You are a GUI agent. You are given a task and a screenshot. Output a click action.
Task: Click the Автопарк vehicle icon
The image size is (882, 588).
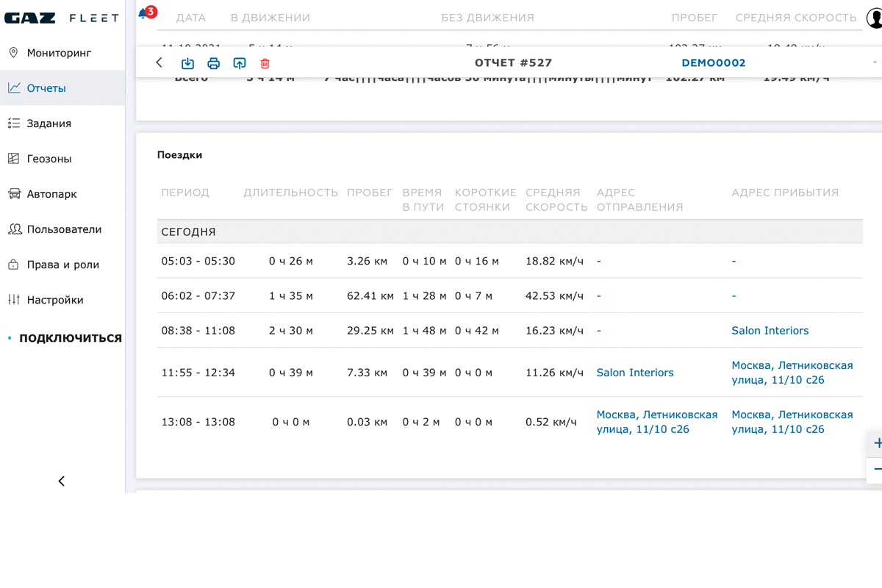(14, 194)
